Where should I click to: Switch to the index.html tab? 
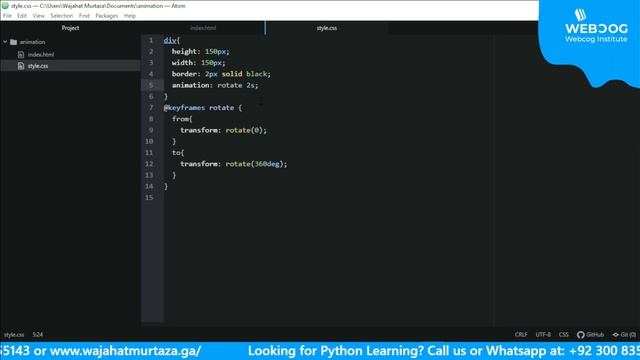pos(203,28)
